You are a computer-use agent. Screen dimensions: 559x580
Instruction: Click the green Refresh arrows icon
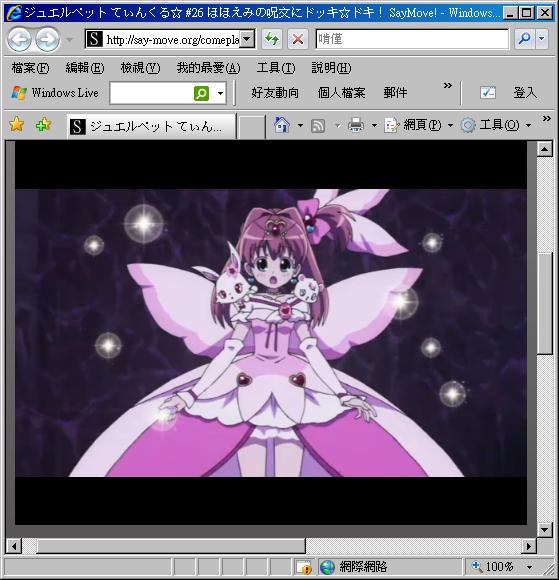tap(272, 39)
